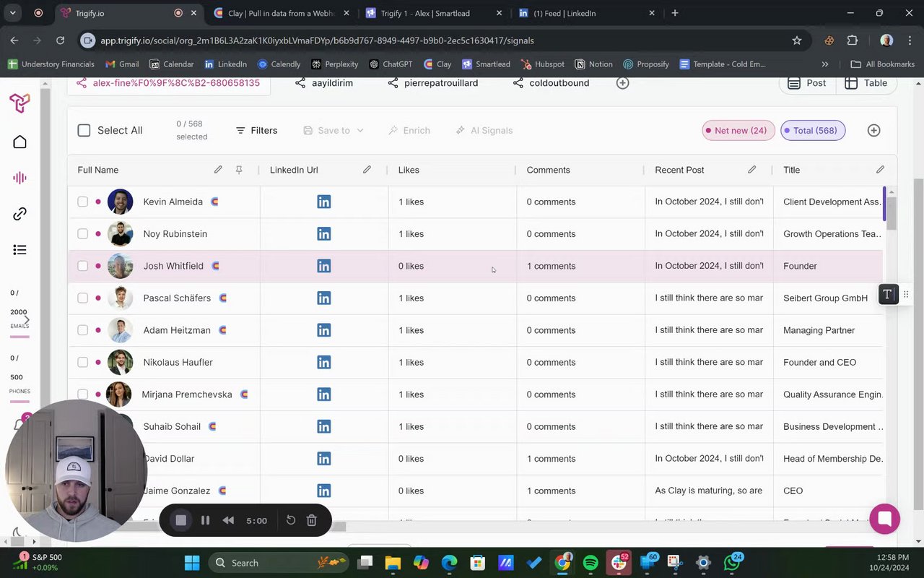
Task: Pin the Full Name column
Action: [x=239, y=170]
